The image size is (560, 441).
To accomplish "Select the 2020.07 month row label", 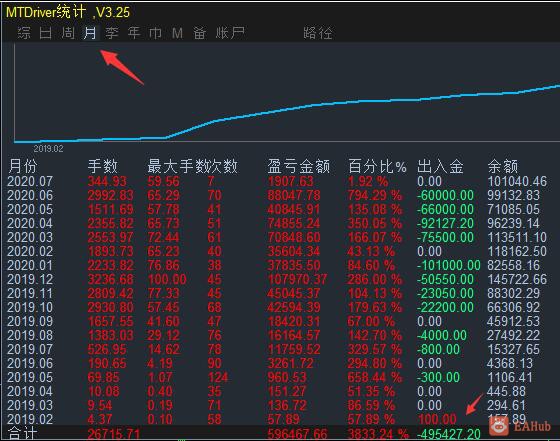I will coord(30,181).
